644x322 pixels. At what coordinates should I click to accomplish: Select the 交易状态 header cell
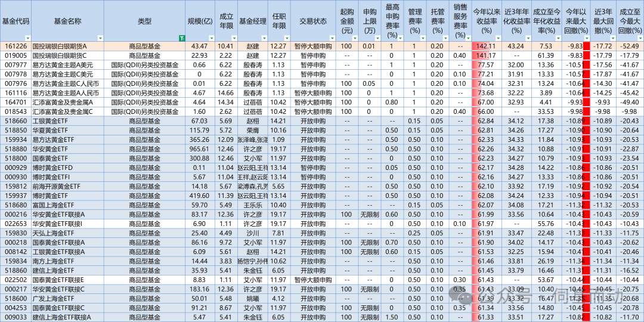pyautogui.click(x=312, y=21)
